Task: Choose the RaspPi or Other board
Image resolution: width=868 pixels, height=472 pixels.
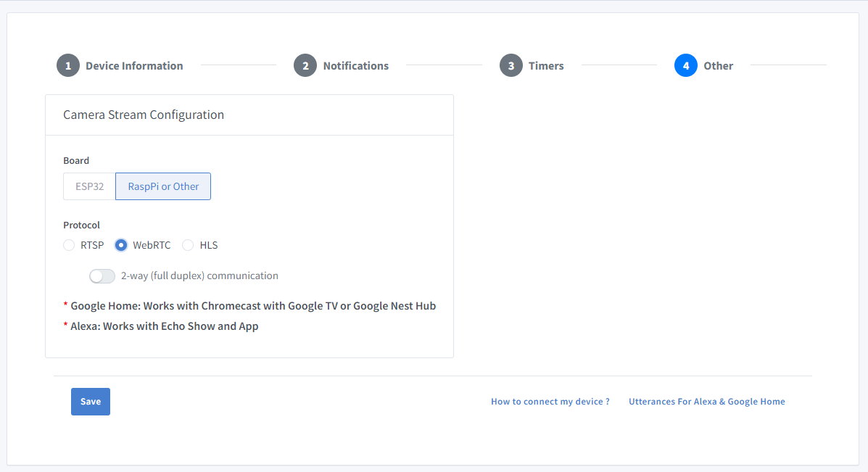Action: [x=163, y=186]
